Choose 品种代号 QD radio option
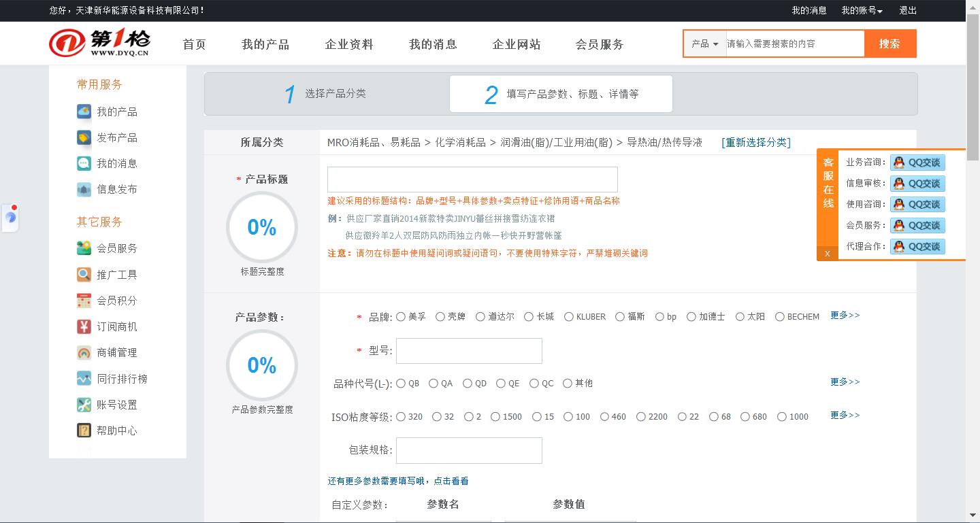The height and width of the screenshot is (523, 980). [468, 383]
